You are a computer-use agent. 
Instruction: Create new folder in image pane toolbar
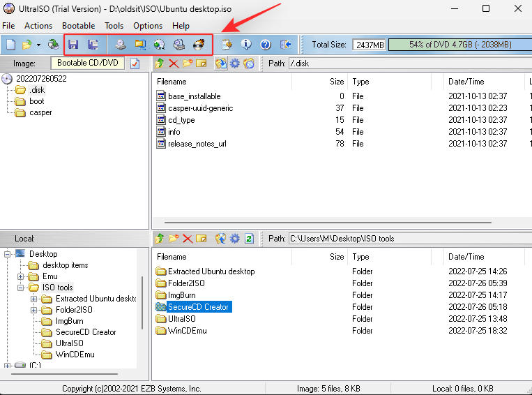click(x=188, y=64)
